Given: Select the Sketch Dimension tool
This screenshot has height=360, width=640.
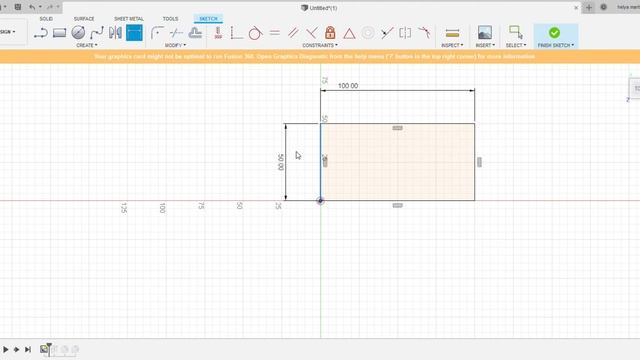Looking at the screenshot, I should click(x=134, y=33).
